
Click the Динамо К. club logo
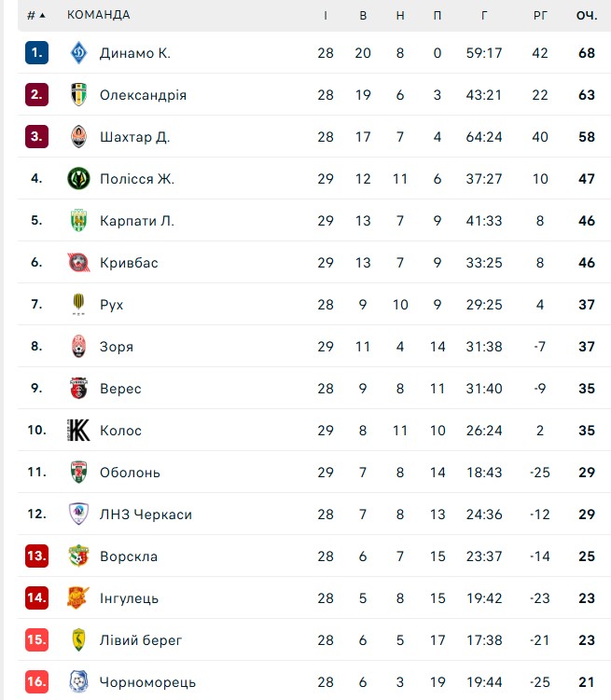coord(79,53)
